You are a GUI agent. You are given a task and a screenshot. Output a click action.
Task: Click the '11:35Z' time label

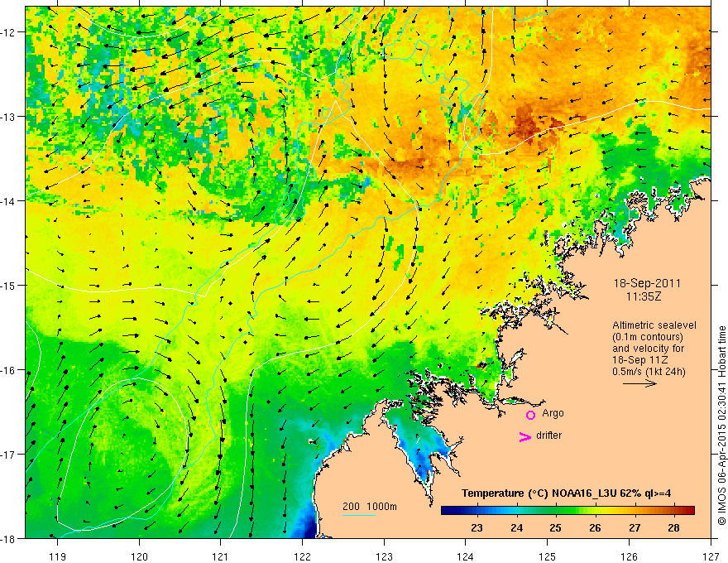(x=643, y=296)
